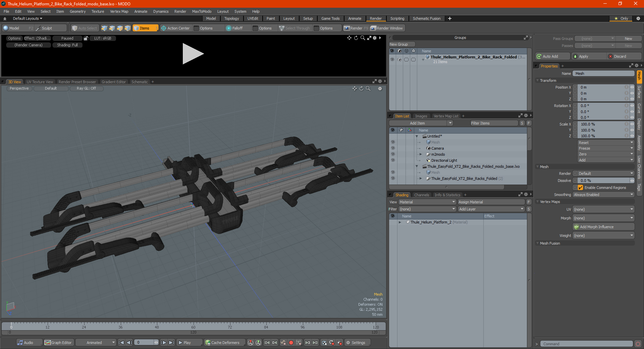The image size is (644, 349).
Task: Select Materials selection mode icon
Action: click(x=127, y=28)
